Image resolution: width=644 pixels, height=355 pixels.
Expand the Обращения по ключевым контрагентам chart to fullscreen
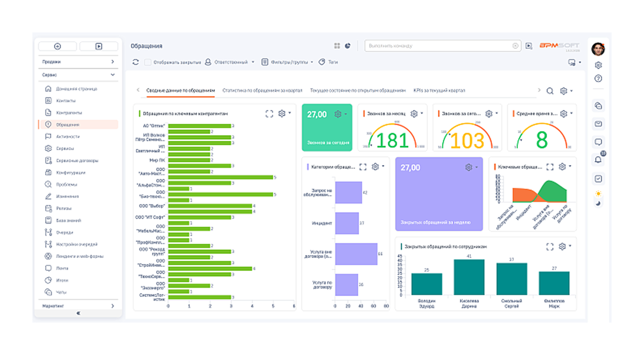point(269,114)
